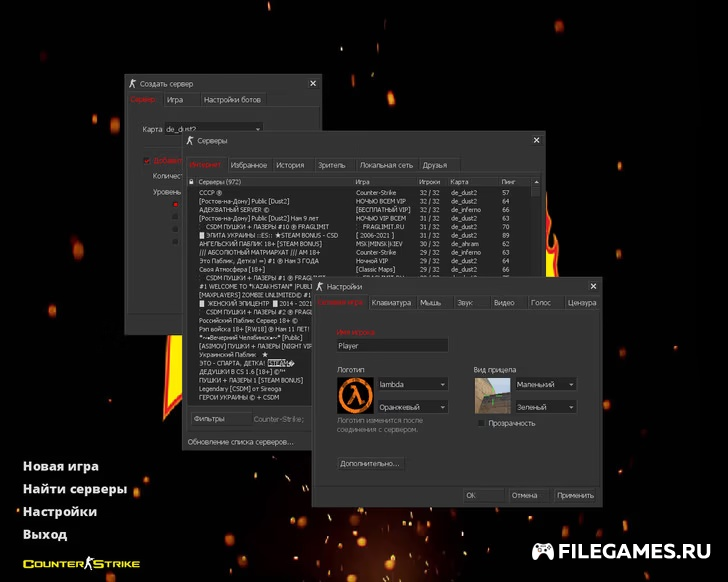Select the server 'АДЕКВАТНЫЙ SERVER ©'
Viewport: 728px width, 582px height.
click(x=360, y=210)
